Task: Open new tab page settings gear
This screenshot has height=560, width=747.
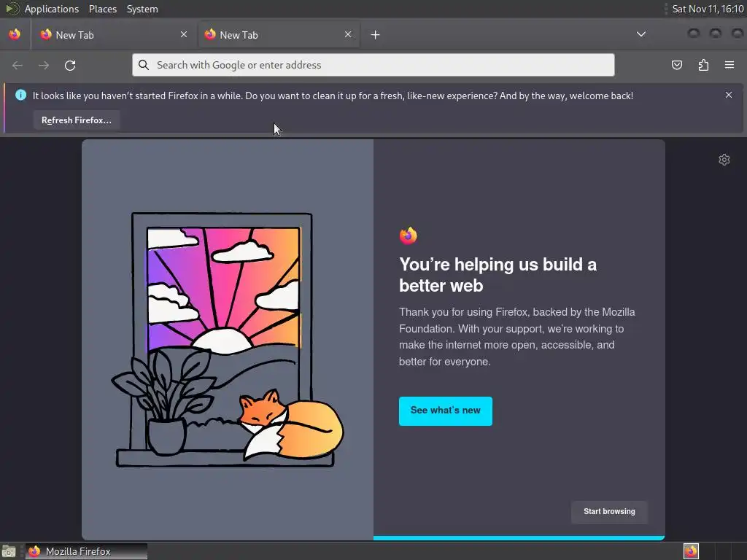Action: coord(724,160)
